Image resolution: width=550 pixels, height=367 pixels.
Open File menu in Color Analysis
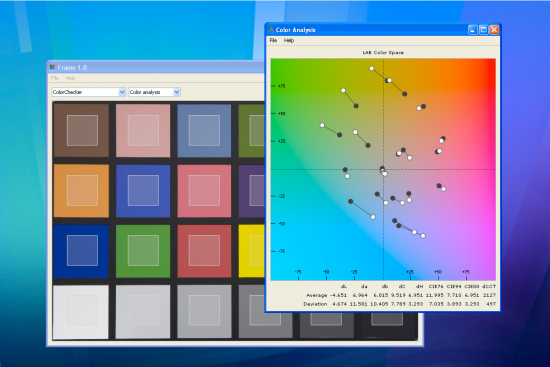point(273,40)
